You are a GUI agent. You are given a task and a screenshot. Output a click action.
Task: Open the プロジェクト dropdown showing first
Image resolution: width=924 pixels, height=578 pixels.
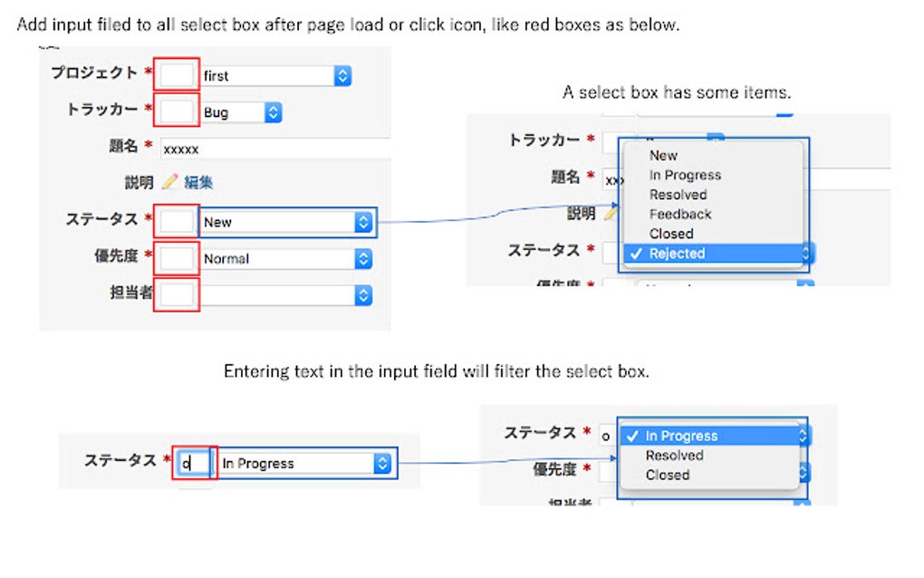[x=263, y=75]
